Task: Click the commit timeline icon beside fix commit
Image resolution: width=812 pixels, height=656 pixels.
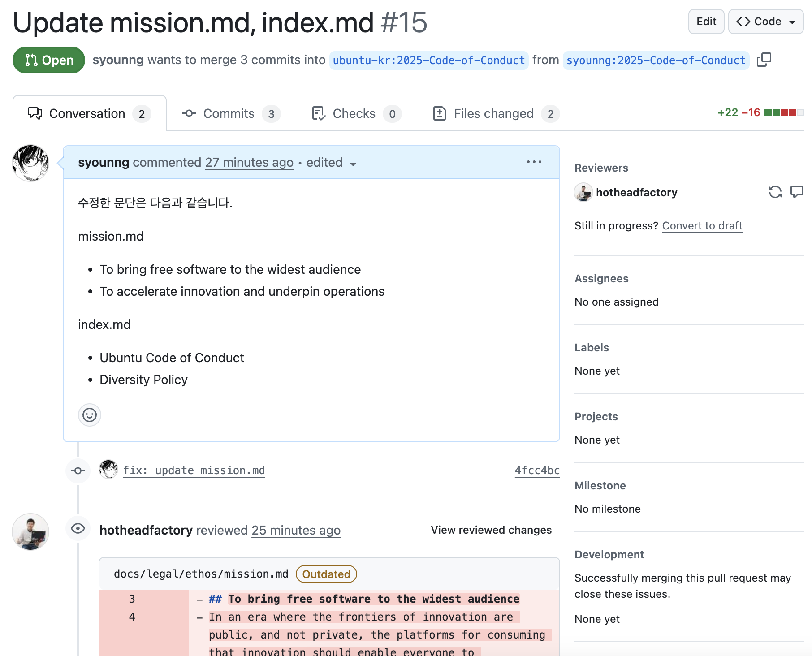Action: coord(78,470)
